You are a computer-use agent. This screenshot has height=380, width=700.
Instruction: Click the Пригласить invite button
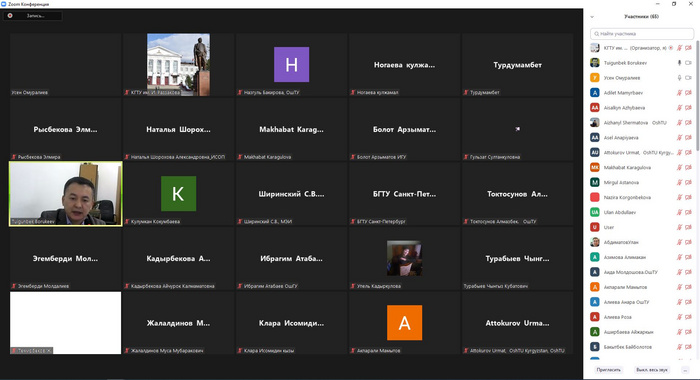pyautogui.click(x=608, y=370)
